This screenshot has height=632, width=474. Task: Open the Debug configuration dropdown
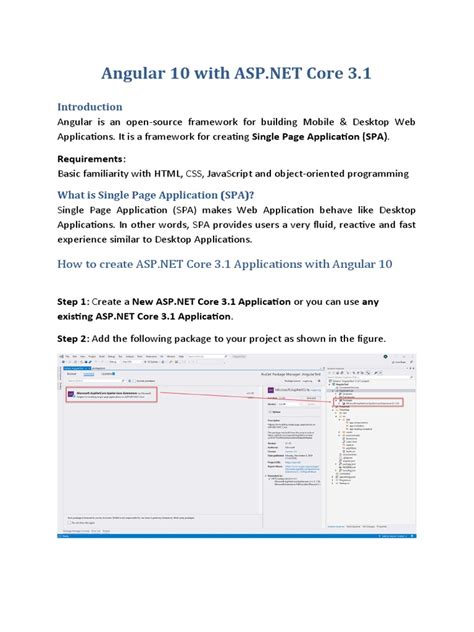[x=114, y=362]
